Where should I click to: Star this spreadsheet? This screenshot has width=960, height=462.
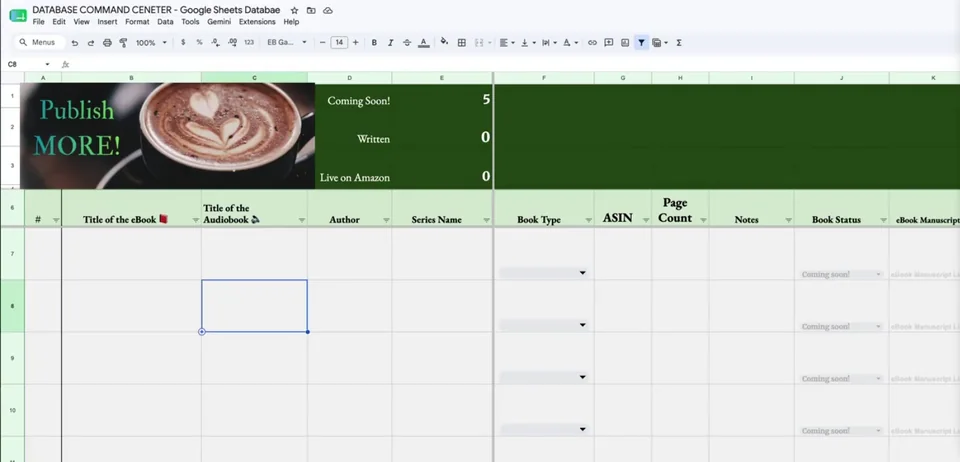294,10
